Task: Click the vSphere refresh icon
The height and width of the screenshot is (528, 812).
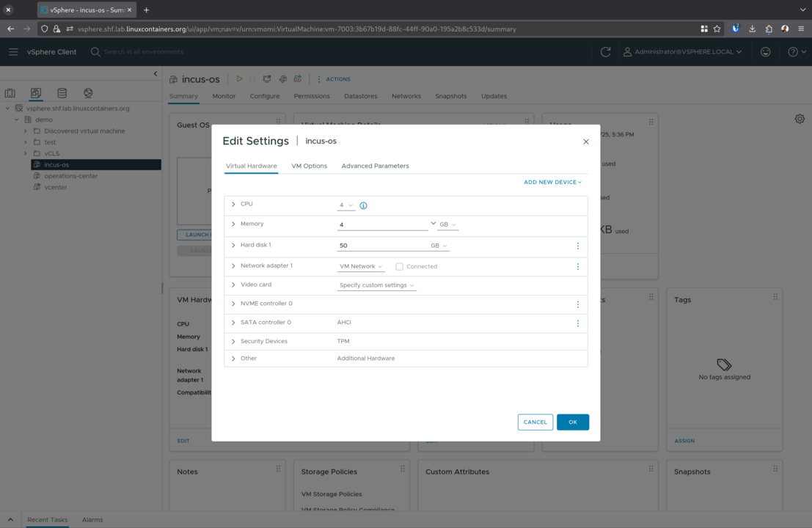Action: pyautogui.click(x=605, y=52)
